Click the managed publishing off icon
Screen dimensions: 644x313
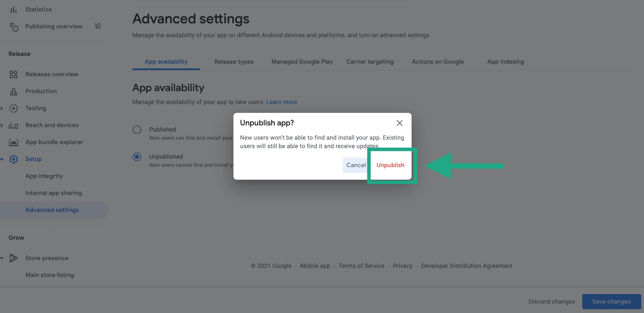[x=98, y=26]
